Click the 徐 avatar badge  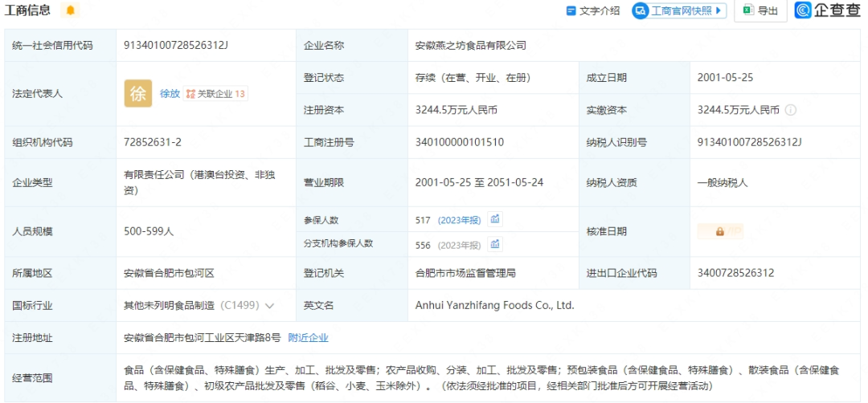[138, 94]
